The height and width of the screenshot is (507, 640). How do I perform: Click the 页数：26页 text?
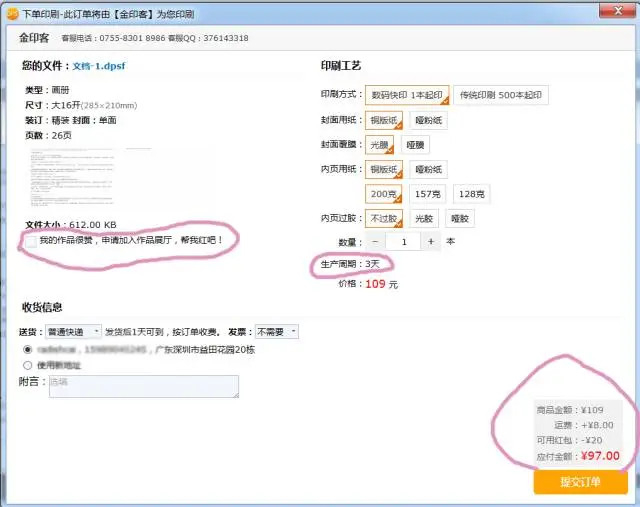pos(48,136)
